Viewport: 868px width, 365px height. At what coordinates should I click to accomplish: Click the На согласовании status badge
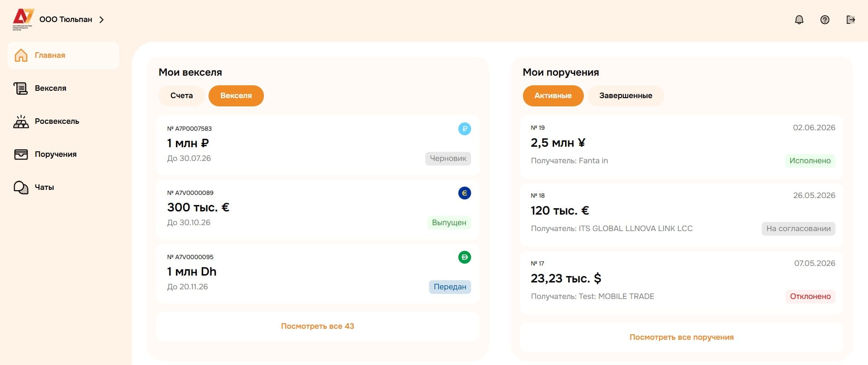pos(798,229)
